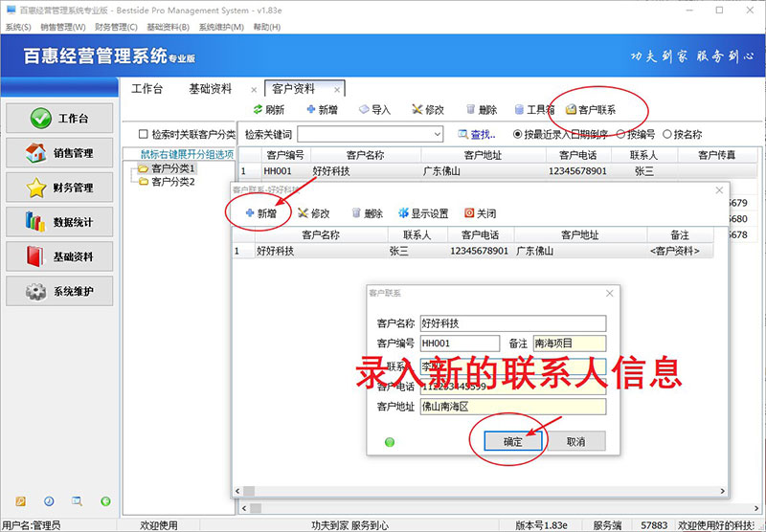
Task: Open 财务管理(C) menu
Action: coord(116,27)
